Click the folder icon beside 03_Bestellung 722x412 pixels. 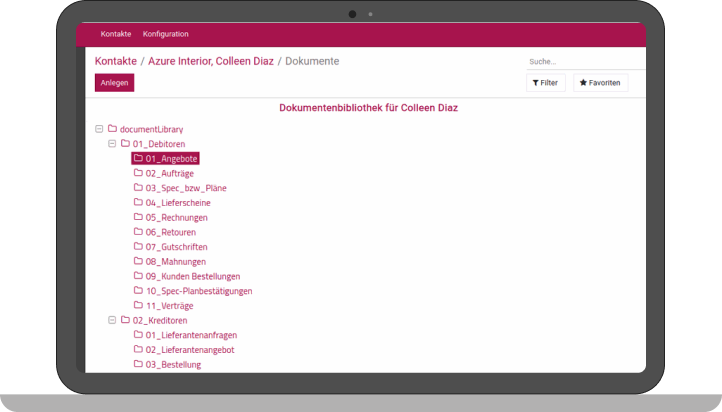coord(138,364)
